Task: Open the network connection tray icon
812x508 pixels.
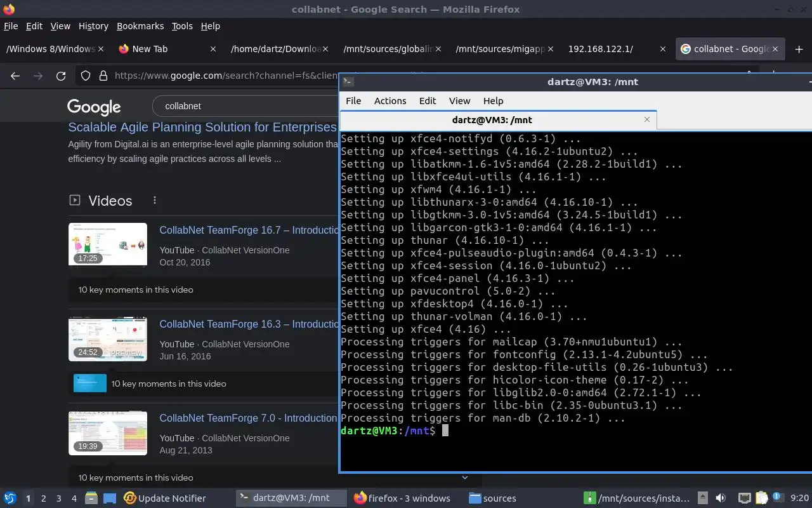Action: pyautogui.click(x=745, y=498)
